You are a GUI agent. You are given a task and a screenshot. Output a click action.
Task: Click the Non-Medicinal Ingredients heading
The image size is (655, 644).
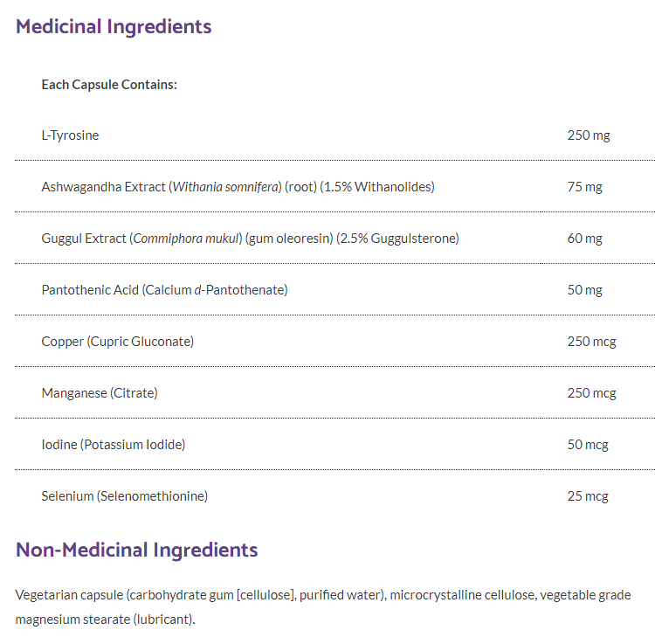[137, 550]
